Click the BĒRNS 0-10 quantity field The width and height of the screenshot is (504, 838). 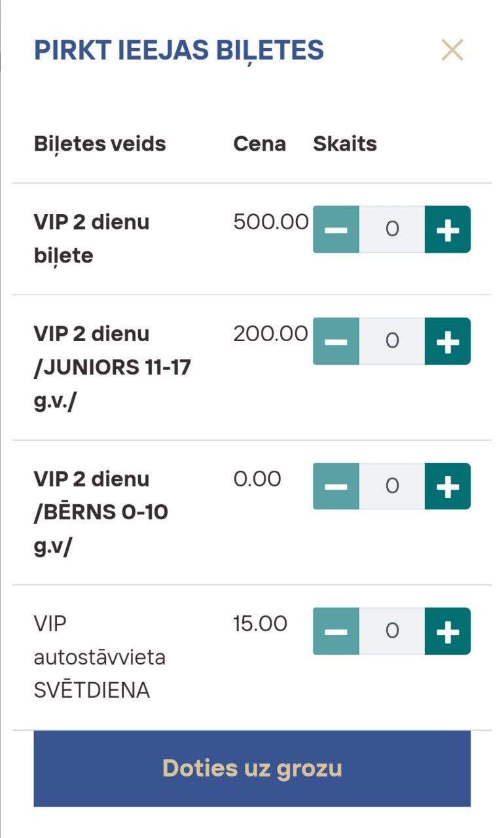click(x=392, y=486)
